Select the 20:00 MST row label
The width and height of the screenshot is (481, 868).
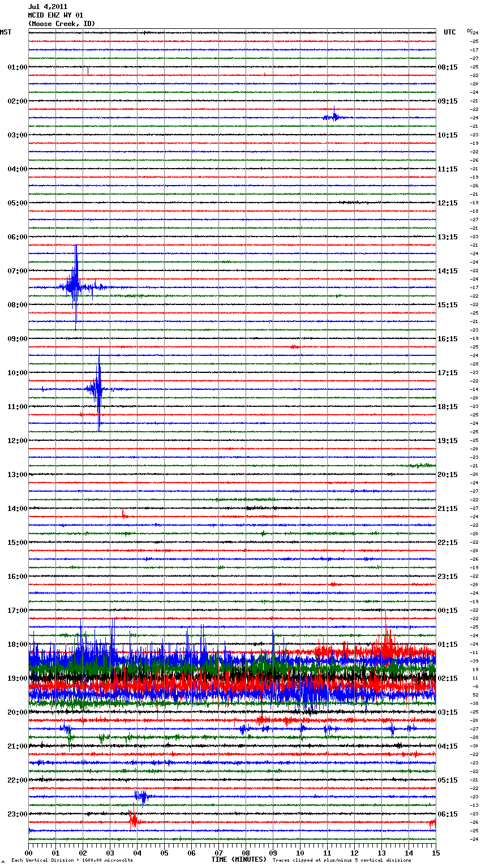18,712
